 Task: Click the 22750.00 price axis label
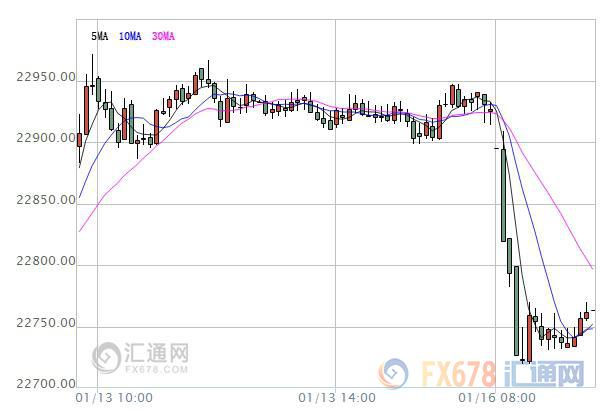pyautogui.click(x=46, y=323)
